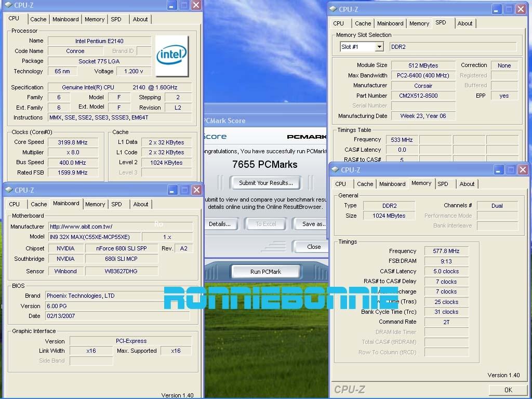Minimize the top-left CPU-Z window
This screenshot has height=399, width=532.
point(172,5)
